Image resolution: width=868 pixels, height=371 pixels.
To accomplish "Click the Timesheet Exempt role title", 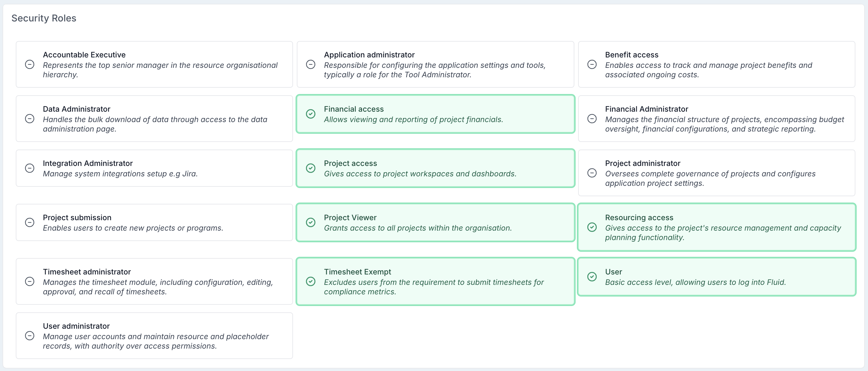I will (357, 272).
